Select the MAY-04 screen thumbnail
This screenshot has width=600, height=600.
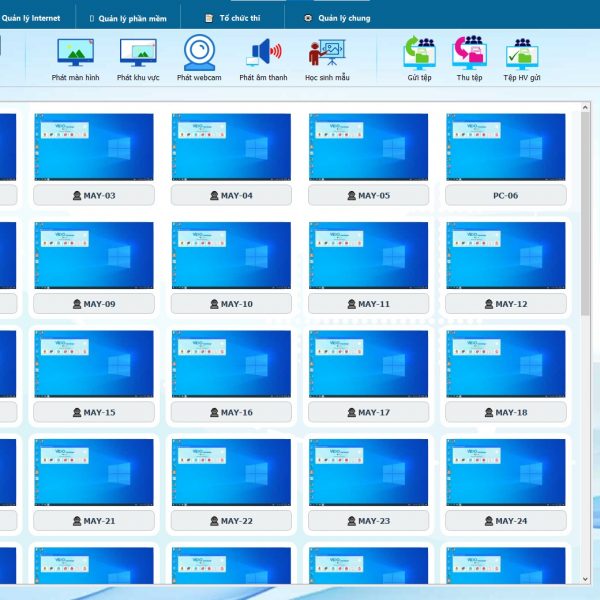click(x=232, y=147)
